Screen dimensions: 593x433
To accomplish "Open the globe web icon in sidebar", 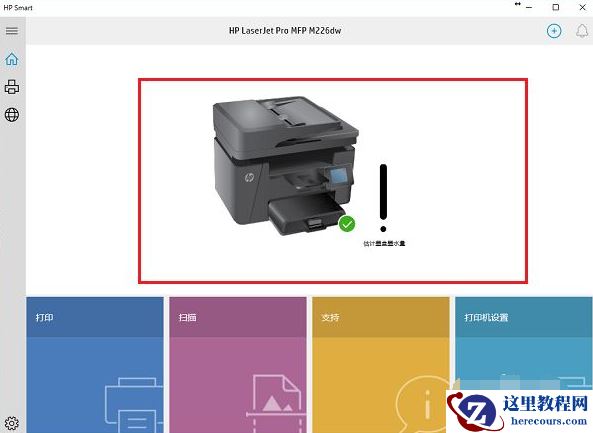I will (12, 115).
